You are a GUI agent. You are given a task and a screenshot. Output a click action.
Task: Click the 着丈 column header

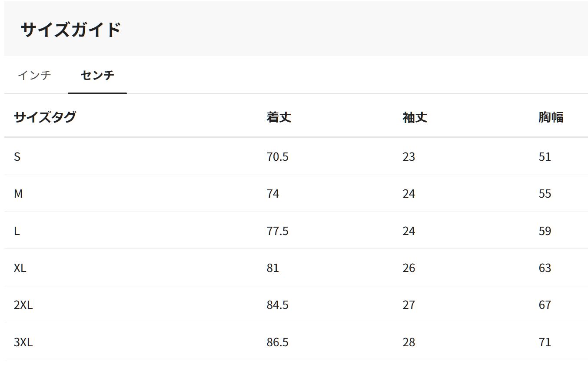(279, 117)
